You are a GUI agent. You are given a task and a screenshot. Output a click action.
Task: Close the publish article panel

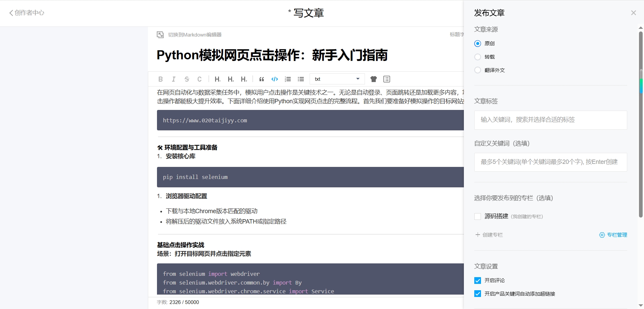pos(634,13)
